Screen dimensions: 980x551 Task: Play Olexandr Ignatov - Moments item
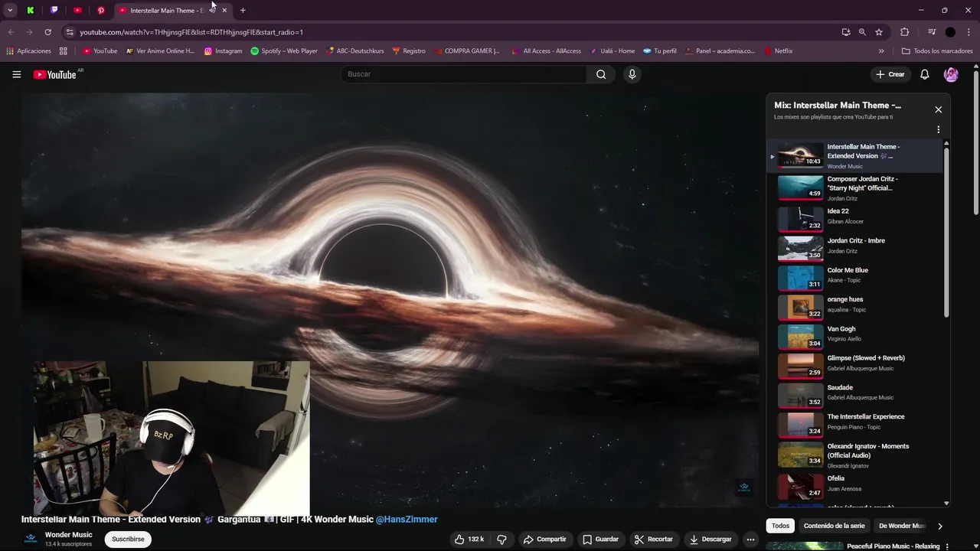(856, 455)
